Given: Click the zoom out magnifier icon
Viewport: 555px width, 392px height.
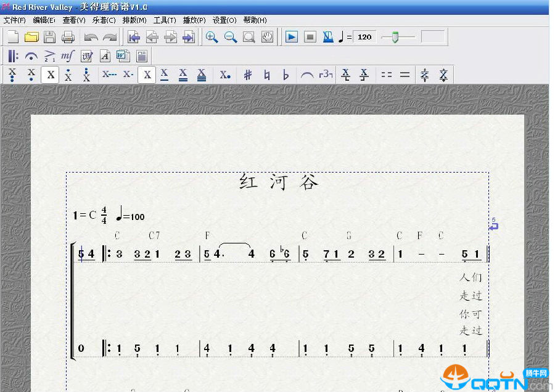Looking at the screenshot, I should pyautogui.click(x=231, y=37).
